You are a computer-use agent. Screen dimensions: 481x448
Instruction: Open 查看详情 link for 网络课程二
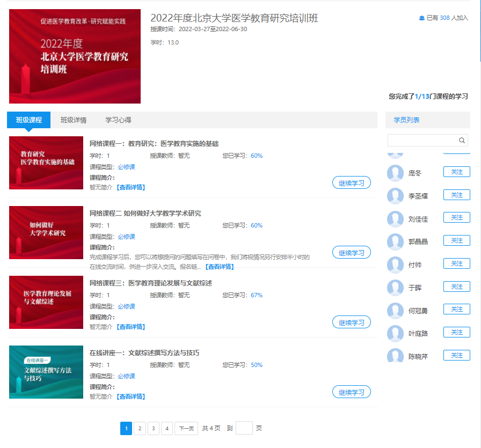pyautogui.click(x=220, y=267)
